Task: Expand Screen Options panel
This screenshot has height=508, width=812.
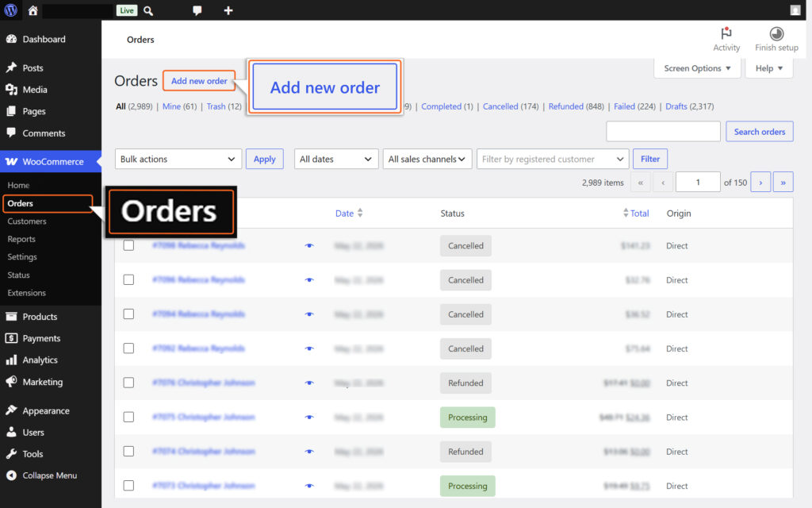Action: click(697, 68)
